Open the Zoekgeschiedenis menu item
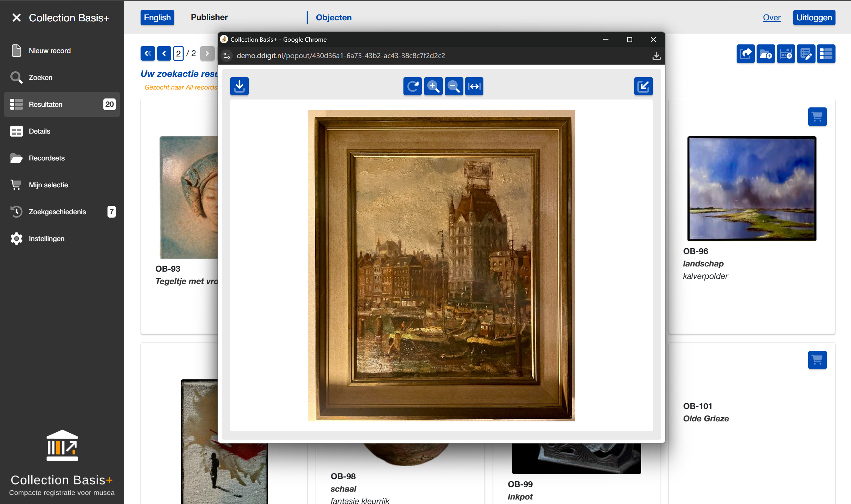The image size is (851, 504). [57, 212]
